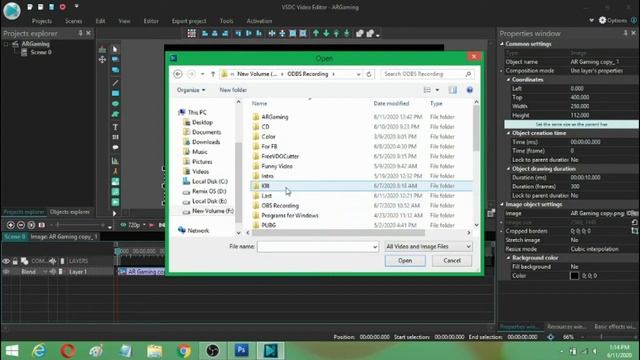The width and height of the screenshot is (640, 360).
Task: Open the Export project menu
Action: pos(189,21)
